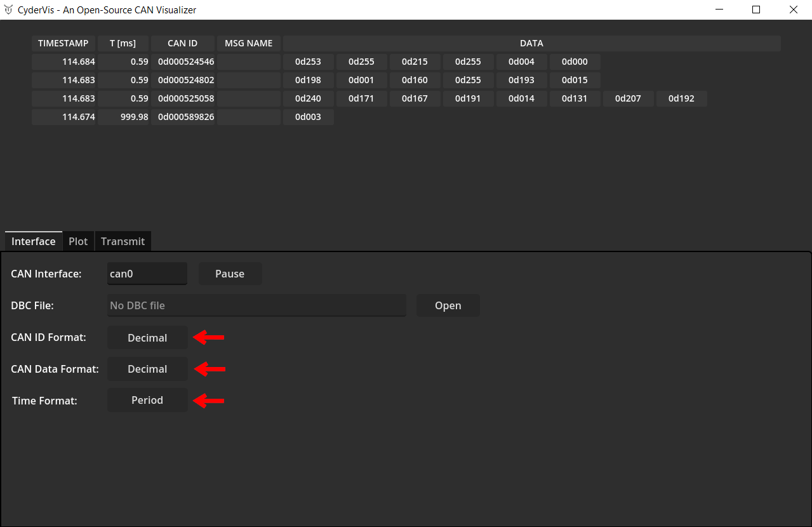812x527 pixels.
Task: Click the TIMESTAMP column header
Action: (63, 43)
